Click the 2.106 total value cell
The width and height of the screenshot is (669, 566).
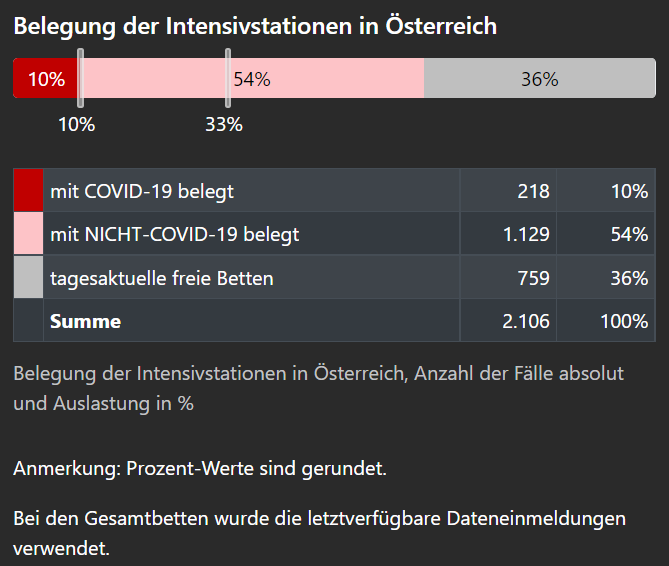click(526, 321)
